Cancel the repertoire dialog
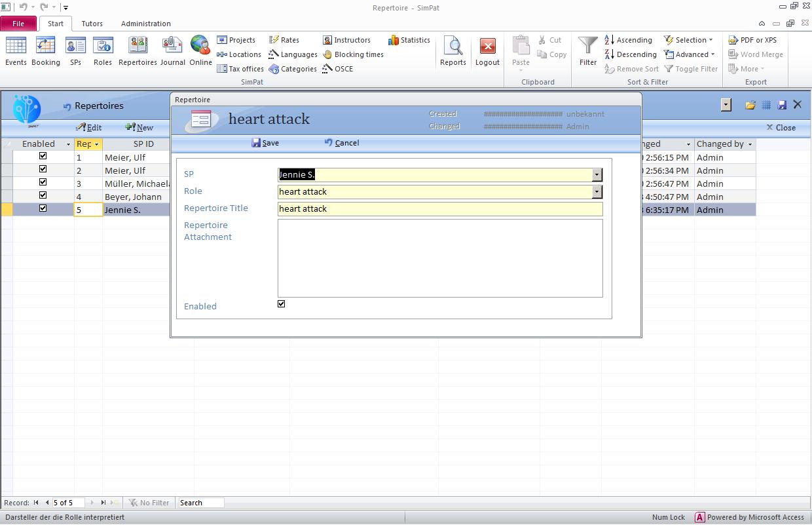 (x=342, y=143)
